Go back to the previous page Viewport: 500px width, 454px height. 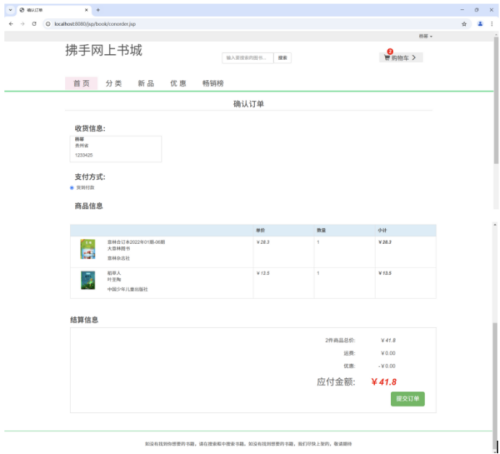point(11,24)
